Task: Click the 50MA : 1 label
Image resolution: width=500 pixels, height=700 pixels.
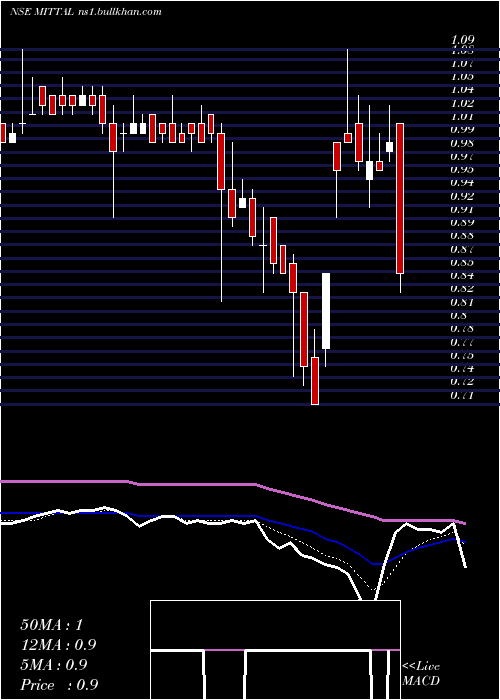Action: click(52, 625)
